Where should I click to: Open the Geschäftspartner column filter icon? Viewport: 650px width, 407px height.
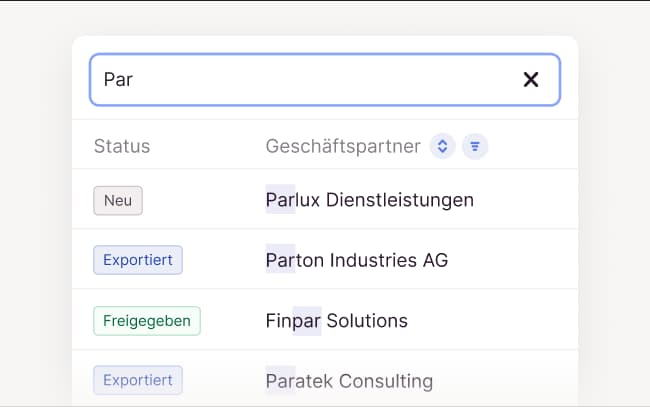[x=475, y=147]
